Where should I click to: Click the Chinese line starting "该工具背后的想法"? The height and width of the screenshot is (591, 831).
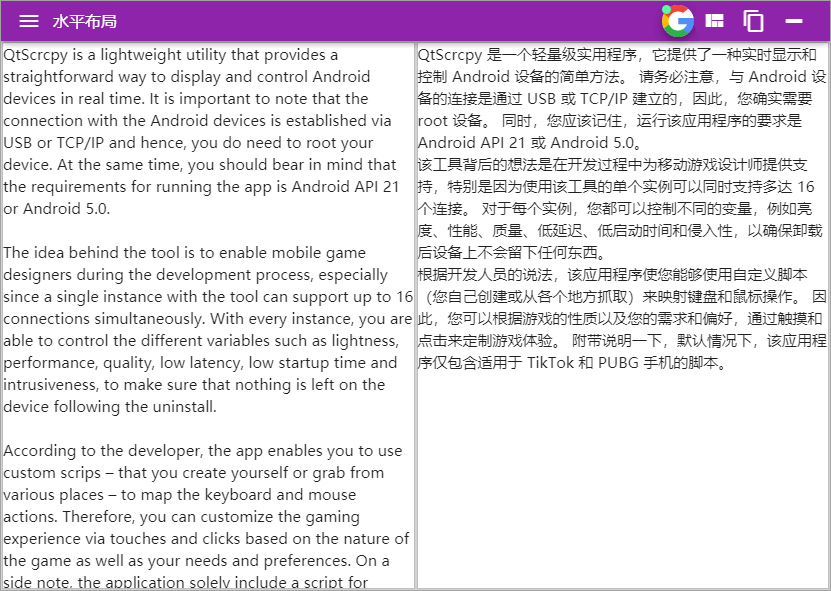[612, 165]
